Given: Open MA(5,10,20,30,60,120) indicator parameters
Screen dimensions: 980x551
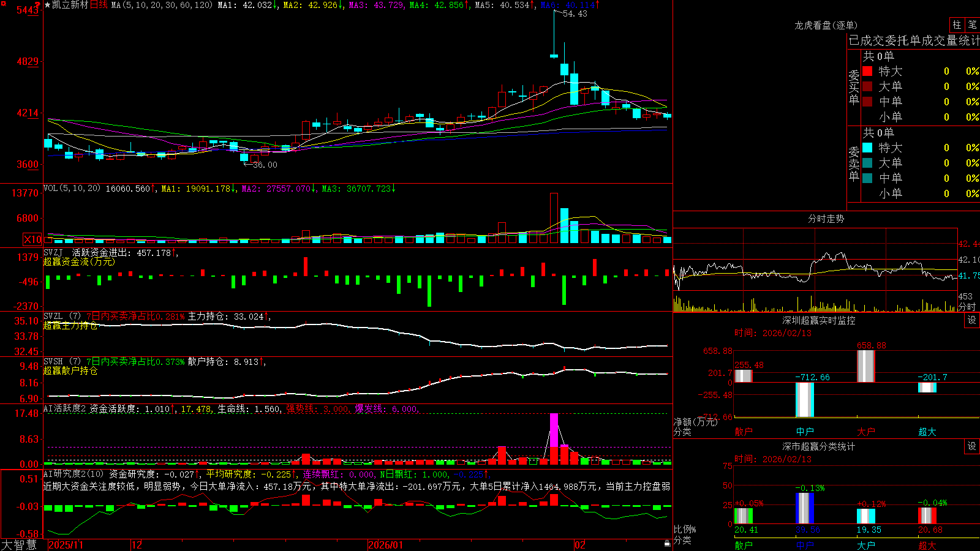Looking at the screenshot, I should point(162,5).
